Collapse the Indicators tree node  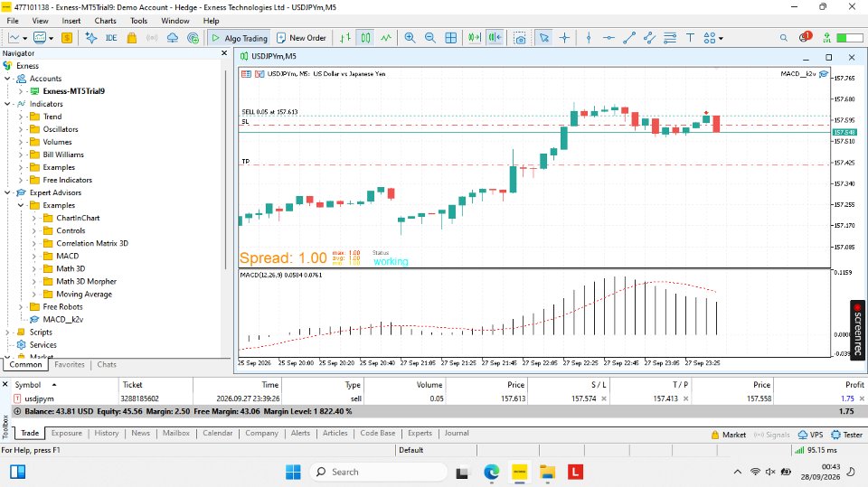[7, 104]
